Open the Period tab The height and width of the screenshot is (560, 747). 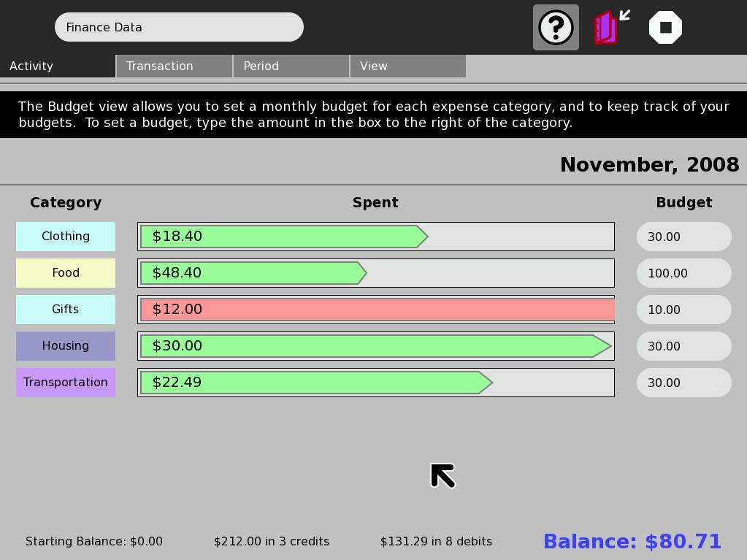pos(291,66)
